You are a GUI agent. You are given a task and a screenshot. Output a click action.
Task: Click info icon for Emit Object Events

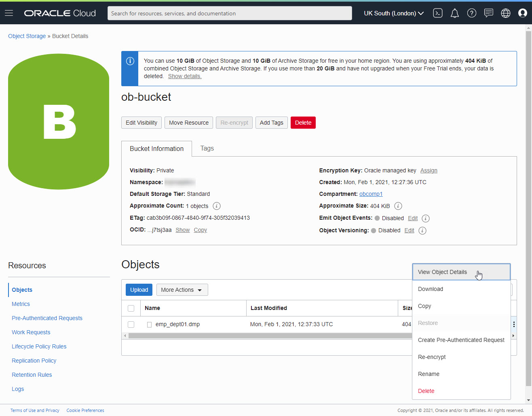[x=426, y=219]
